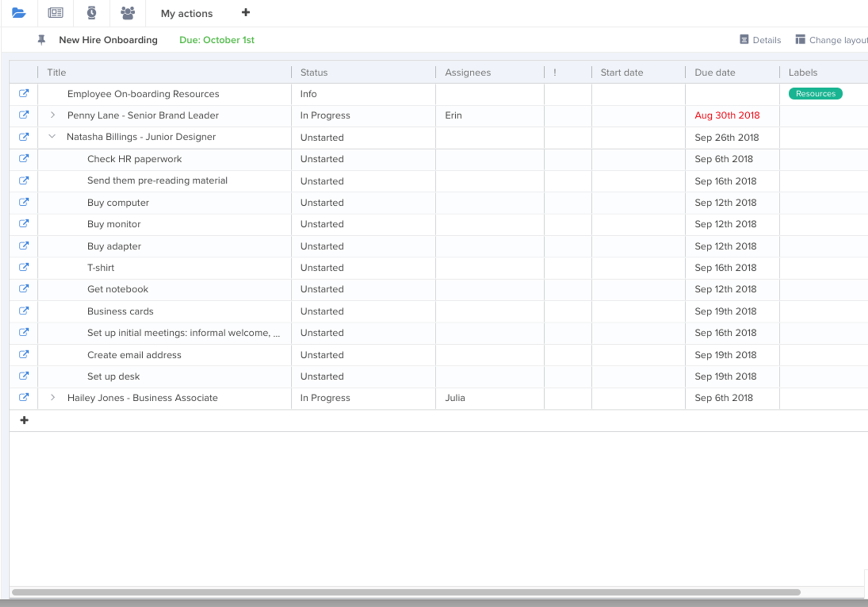Click Change layout button
The height and width of the screenshot is (607, 868).
[831, 40]
